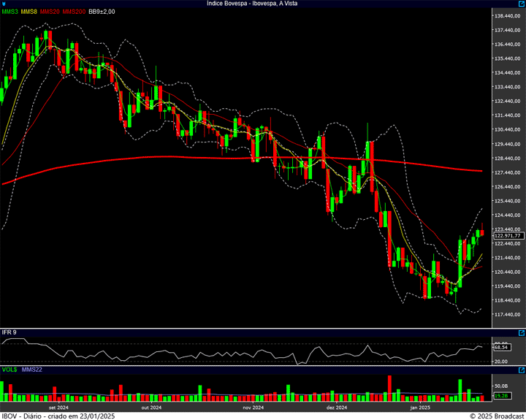
Task: Click the '© 2025 Broadcast' copyright text
Action: [496, 416]
